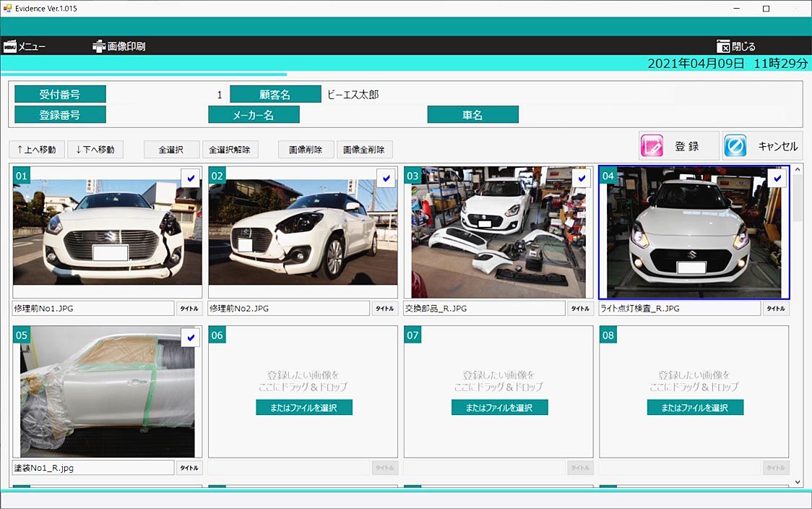Screen dimensions: 812x509
Task: Click the menu icon in toolbar
Action: 9,46
